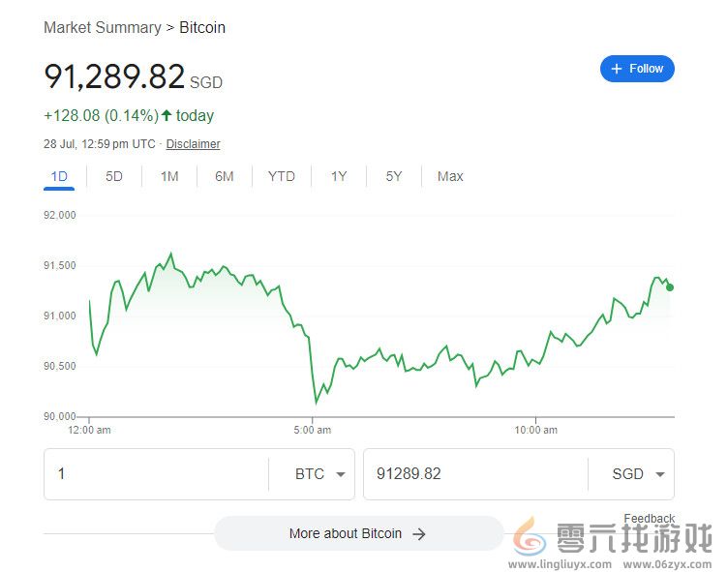Show the Max time range chart
Image resolution: width=728 pixels, height=572 pixels.
(x=450, y=176)
